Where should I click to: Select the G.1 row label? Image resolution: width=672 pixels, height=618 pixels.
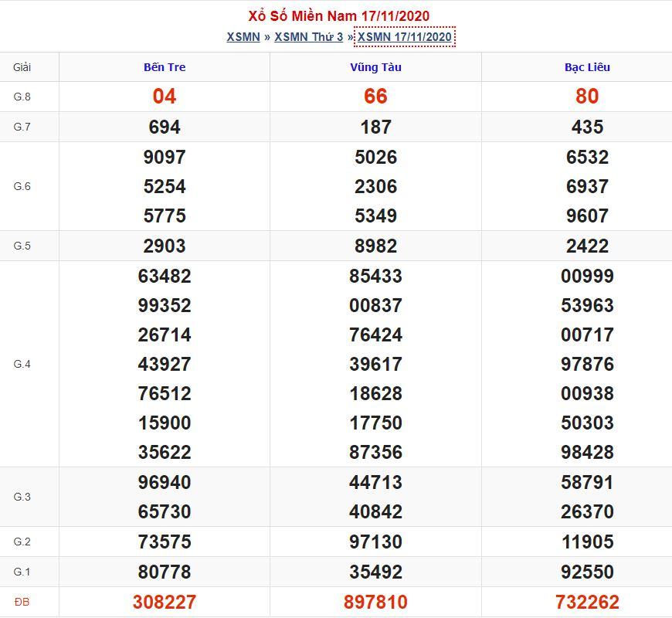coord(22,572)
